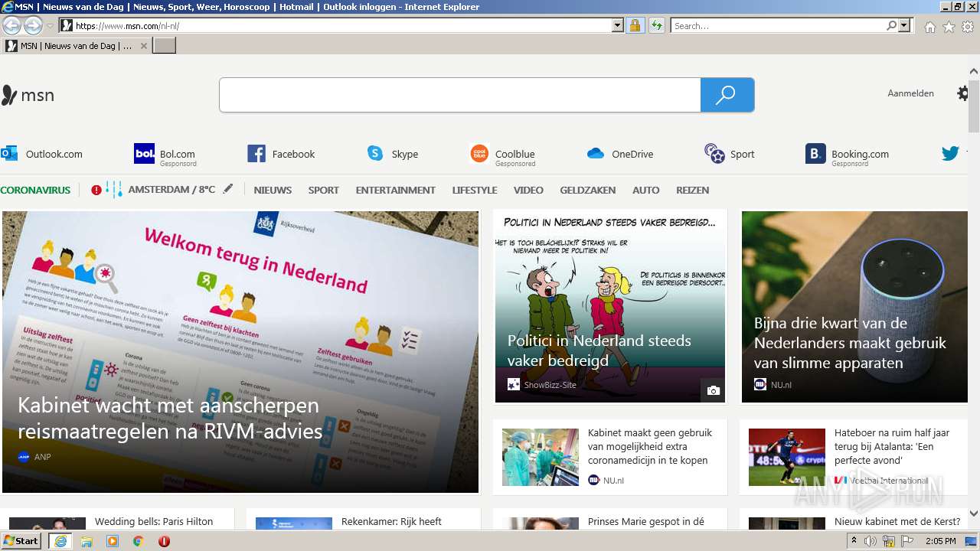This screenshot has height=551, width=980.
Task: Click the Windows Start button
Action: 21,541
